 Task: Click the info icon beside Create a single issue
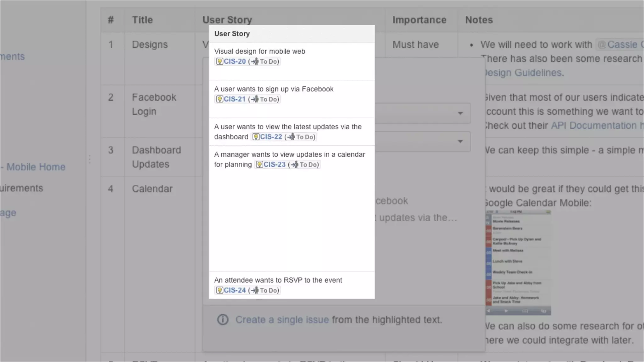223,320
